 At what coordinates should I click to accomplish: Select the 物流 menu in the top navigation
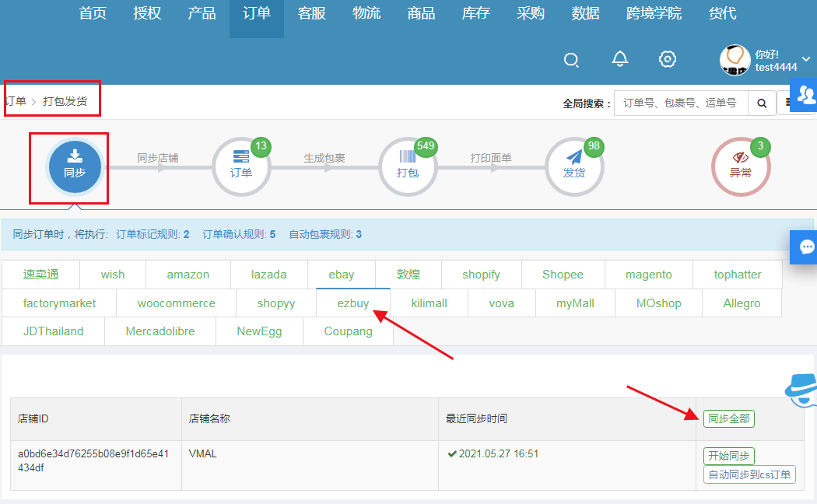366,14
